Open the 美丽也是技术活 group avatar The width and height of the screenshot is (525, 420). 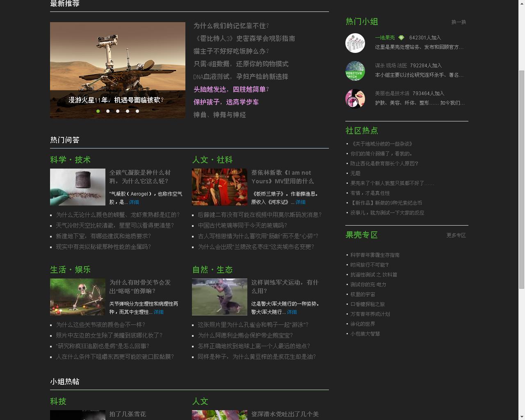[x=355, y=99]
